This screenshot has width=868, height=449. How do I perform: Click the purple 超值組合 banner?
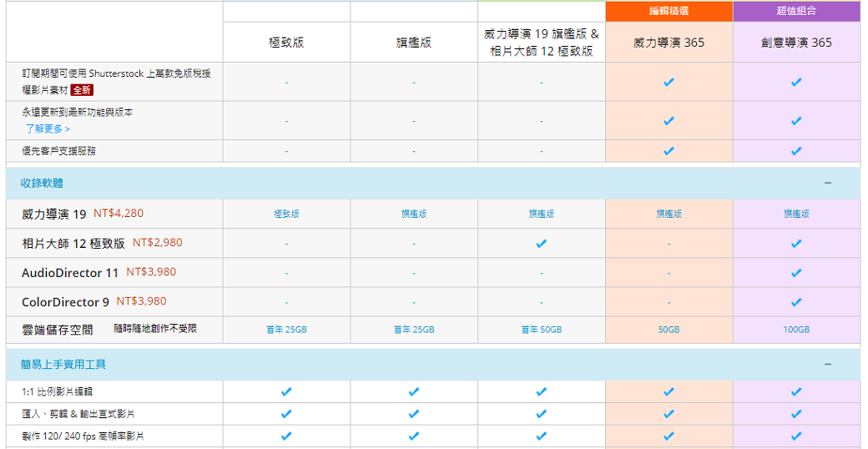(x=796, y=12)
